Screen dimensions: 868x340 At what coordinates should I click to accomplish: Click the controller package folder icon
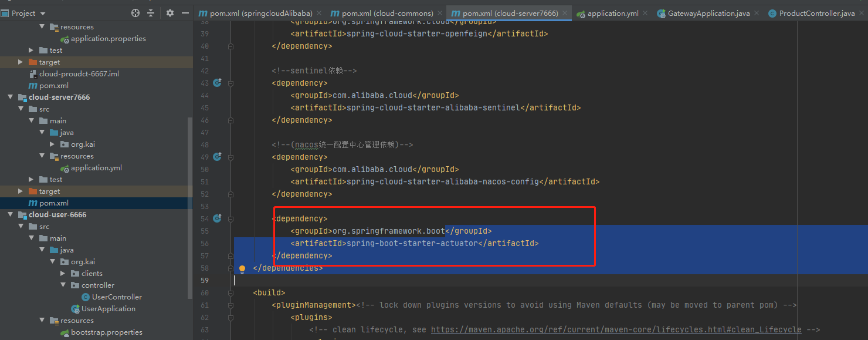pyautogui.click(x=75, y=285)
